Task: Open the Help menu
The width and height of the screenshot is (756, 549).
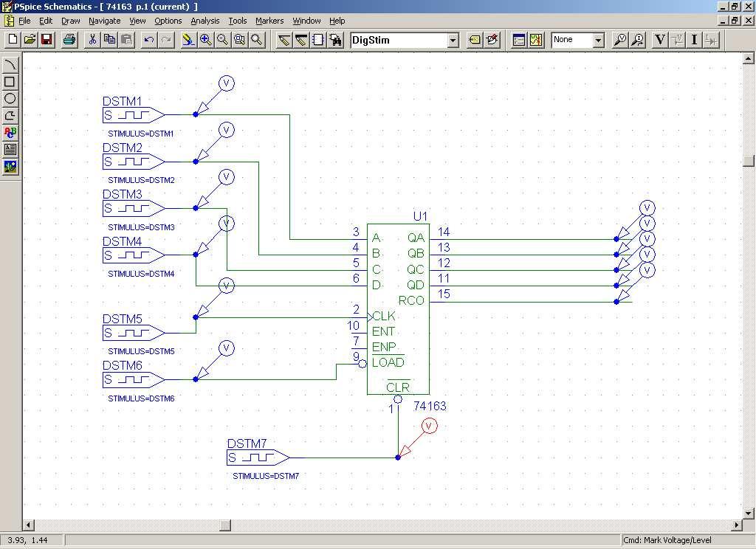Action: coord(337,21)
